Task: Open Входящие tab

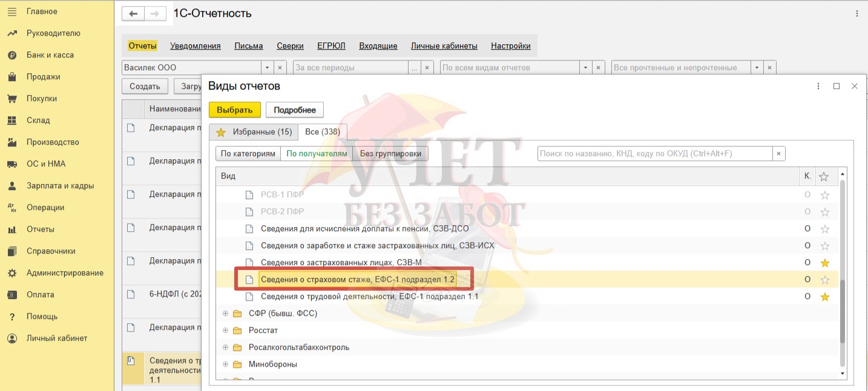Action: (378, 46)
